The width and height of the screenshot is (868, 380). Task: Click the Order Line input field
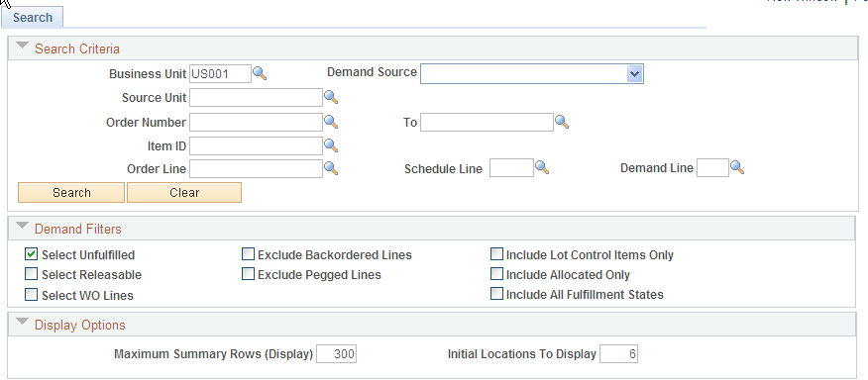coord(256,168)
